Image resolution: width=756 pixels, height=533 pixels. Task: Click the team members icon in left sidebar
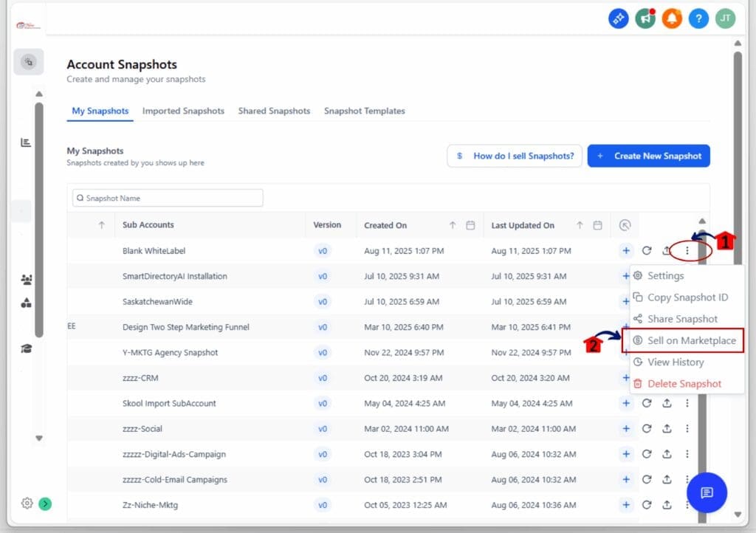pyautogui.click(x=28, y=279)
